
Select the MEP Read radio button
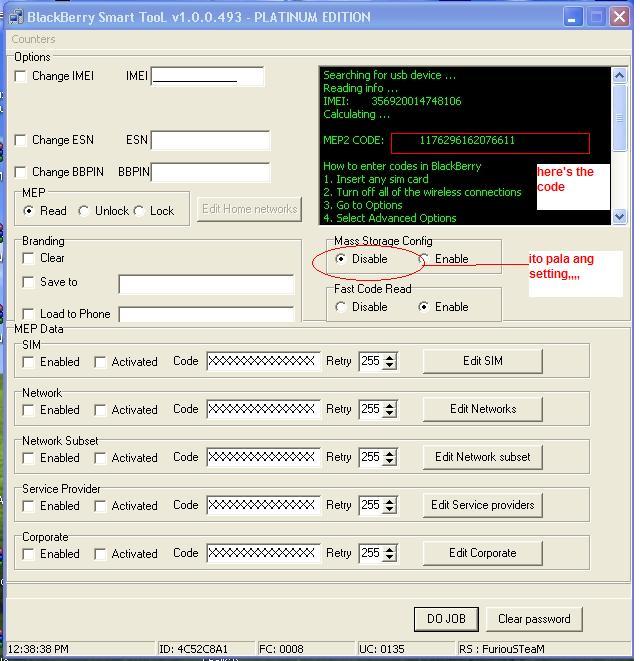point(28,210)
